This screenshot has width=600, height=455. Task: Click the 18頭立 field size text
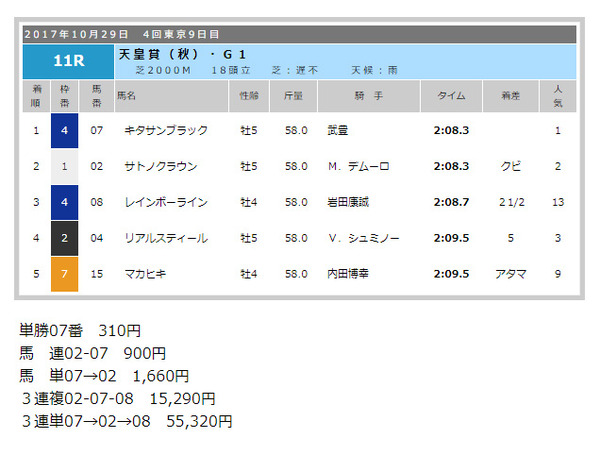(231, 70)
